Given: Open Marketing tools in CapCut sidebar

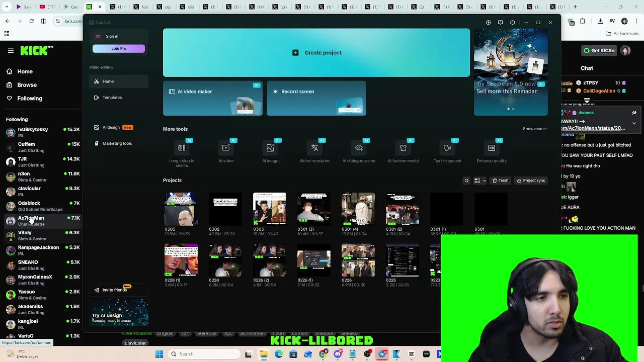Looking at the screenshot, I should pyautogui.click(x=119, y=143).
